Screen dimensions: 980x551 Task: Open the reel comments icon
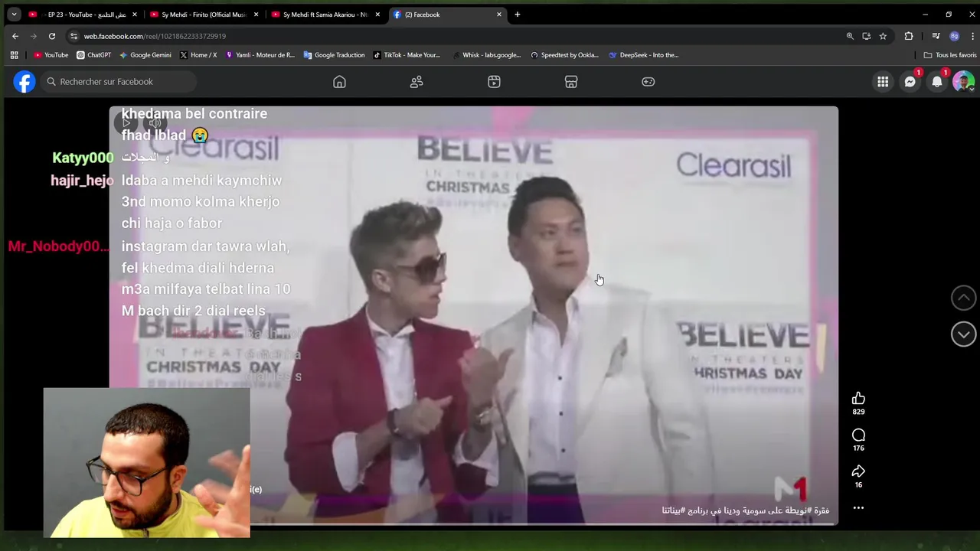(858, 435)
